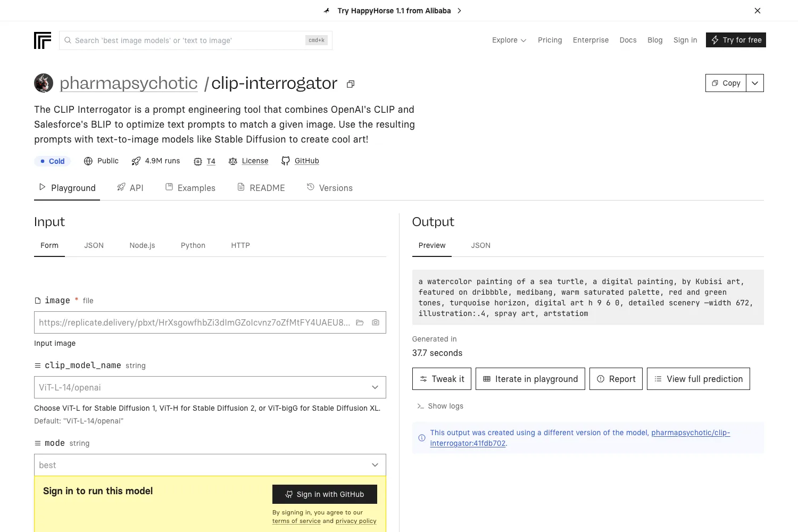Open the Copy button dropdown arrow
Screen dimensions: 798x532
point(755,83)
